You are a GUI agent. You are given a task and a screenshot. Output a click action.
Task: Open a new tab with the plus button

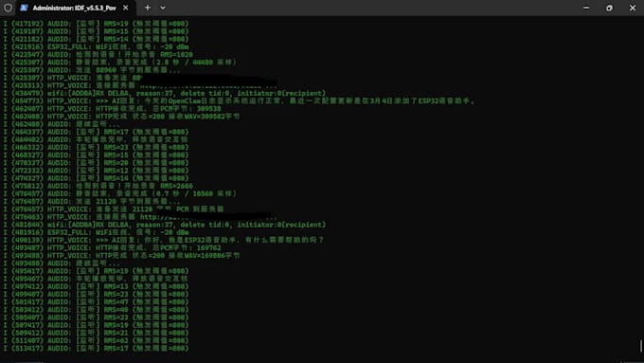[148, 8]
